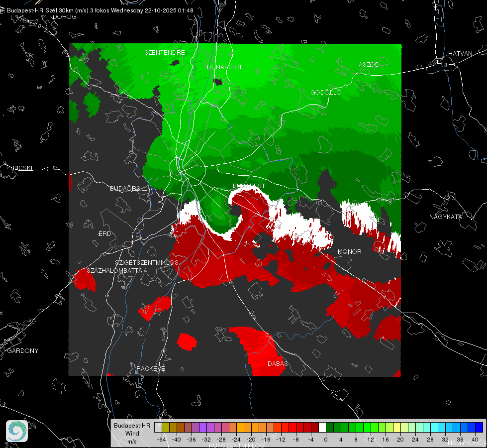Screen dimensions: 487x448
Task: Click the 20 tick label on the legend
Action: [400, 440]
